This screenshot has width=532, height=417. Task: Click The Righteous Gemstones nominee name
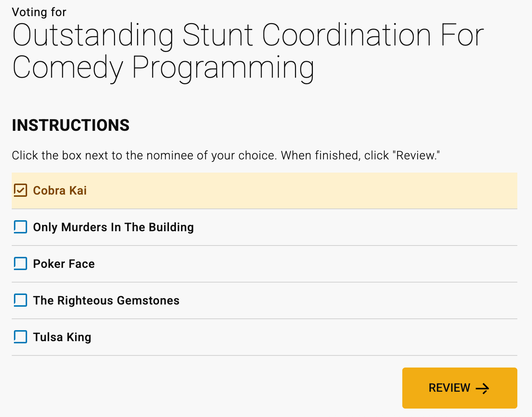pyautogui.click(x=106, y=300)
